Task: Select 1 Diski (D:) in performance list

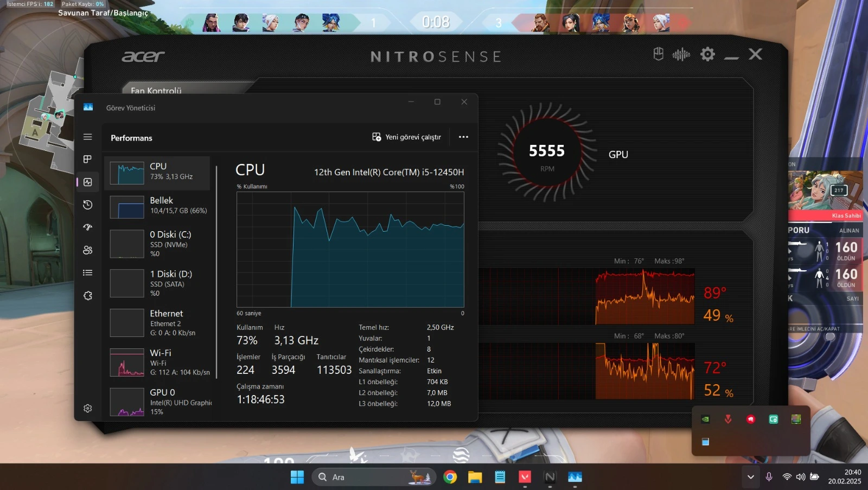Action: click(x=157, y=283)
